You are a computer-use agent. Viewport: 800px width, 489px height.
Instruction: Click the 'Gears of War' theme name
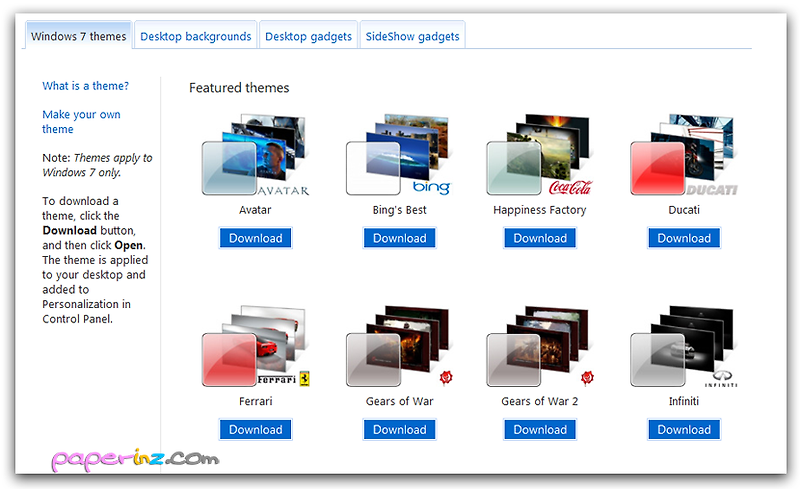coord(399,401)
